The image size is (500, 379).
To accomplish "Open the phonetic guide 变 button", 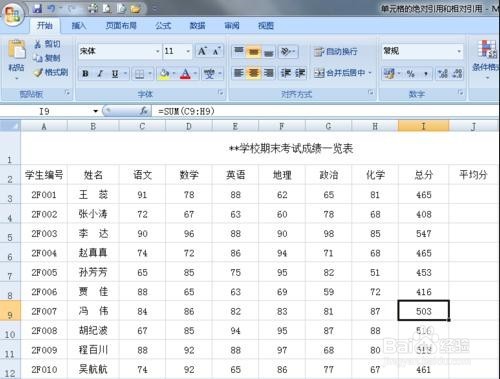I will (x=209, y=74).
